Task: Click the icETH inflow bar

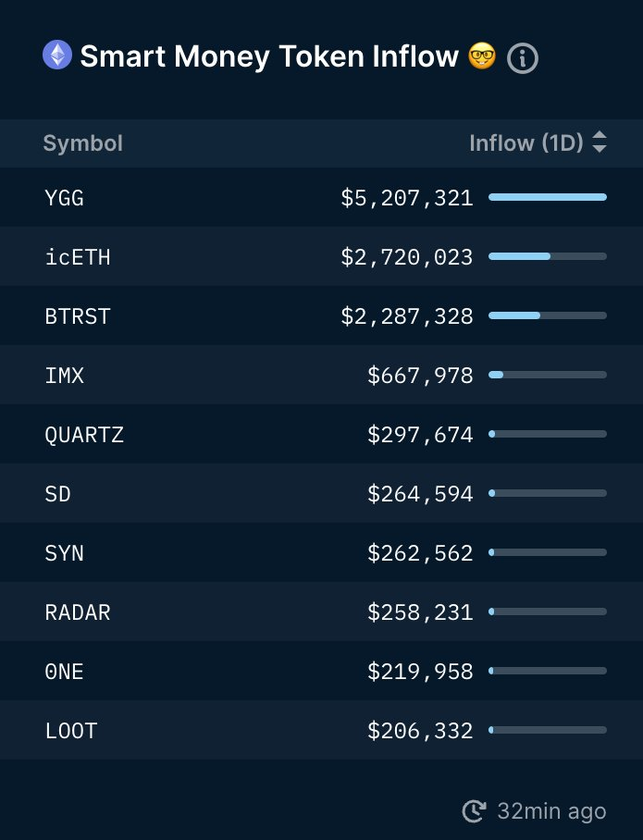Action: pyautogui.click(x=548, y=256)
